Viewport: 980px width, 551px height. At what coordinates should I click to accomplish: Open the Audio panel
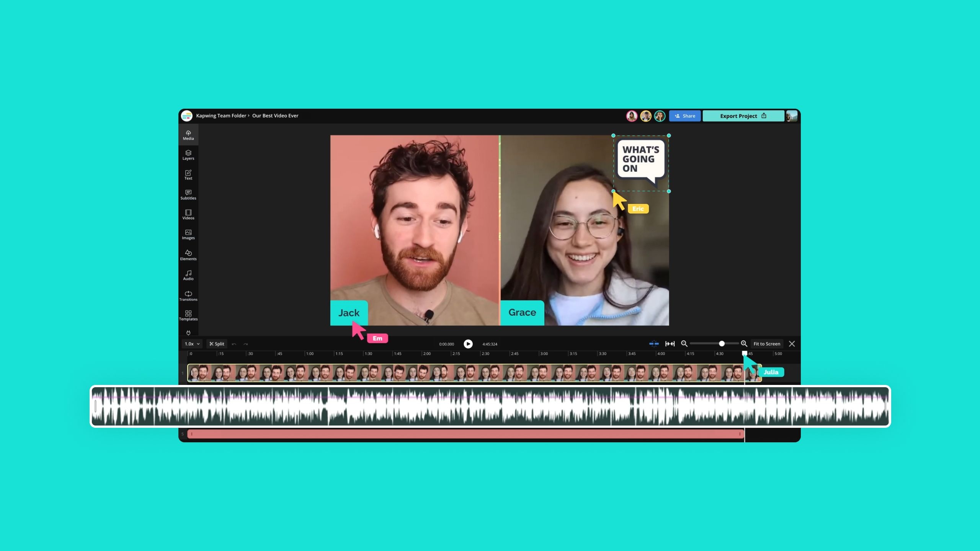[x=188, y=275]
